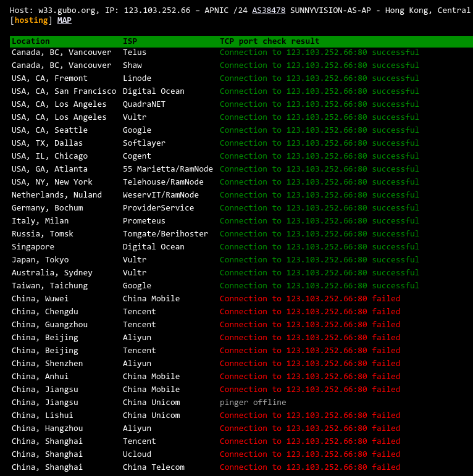
Task: Select 'Google' in the Seattle row
Action: [137, 130]
